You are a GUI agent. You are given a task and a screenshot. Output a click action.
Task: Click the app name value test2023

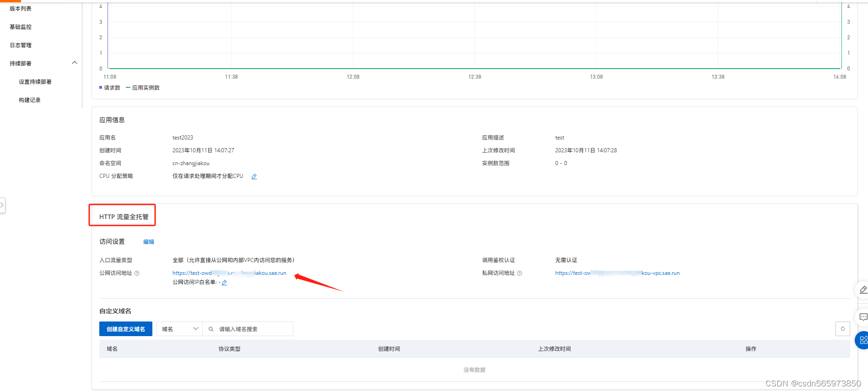pyautogui.click(x=183, y=138)
